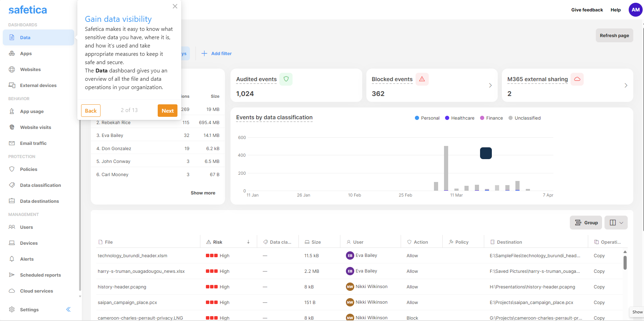
Task: Sort by Risk using the arrow
Action: pyautogui.click(x=248, y=242)
